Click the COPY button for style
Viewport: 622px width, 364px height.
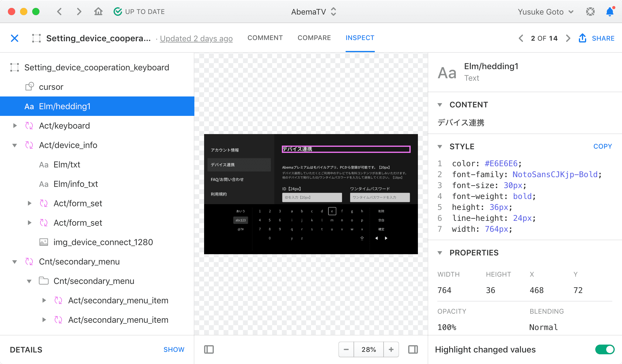(603, 147)
